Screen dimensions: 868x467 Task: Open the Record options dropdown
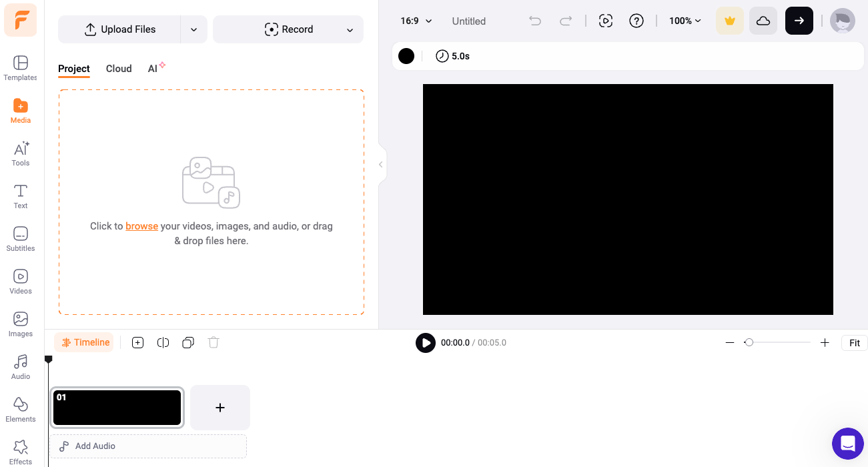click(350, 29)
